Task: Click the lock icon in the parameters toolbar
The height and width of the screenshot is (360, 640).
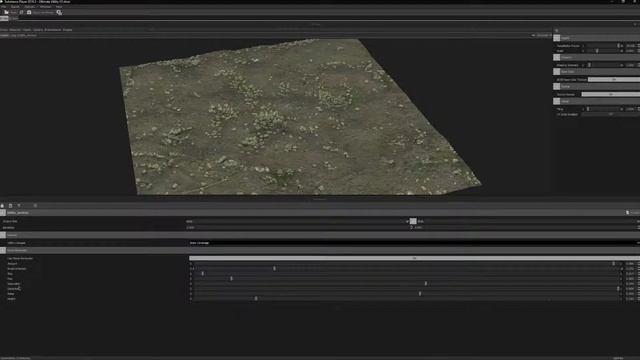Action: [x=2, y=206]
